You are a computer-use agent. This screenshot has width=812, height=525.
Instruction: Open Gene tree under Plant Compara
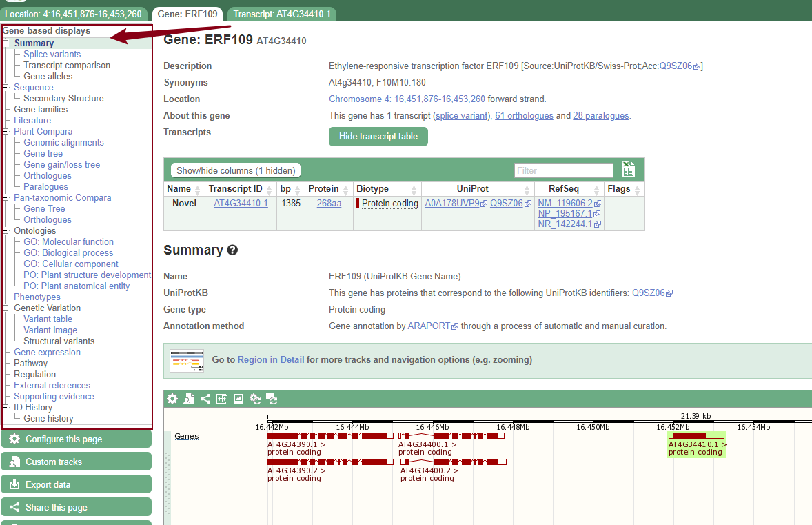tap(43, 153)
